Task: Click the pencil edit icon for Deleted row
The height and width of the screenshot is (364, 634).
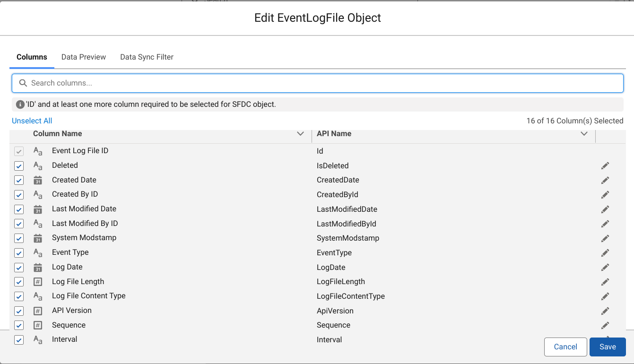Action: (605, 166)
